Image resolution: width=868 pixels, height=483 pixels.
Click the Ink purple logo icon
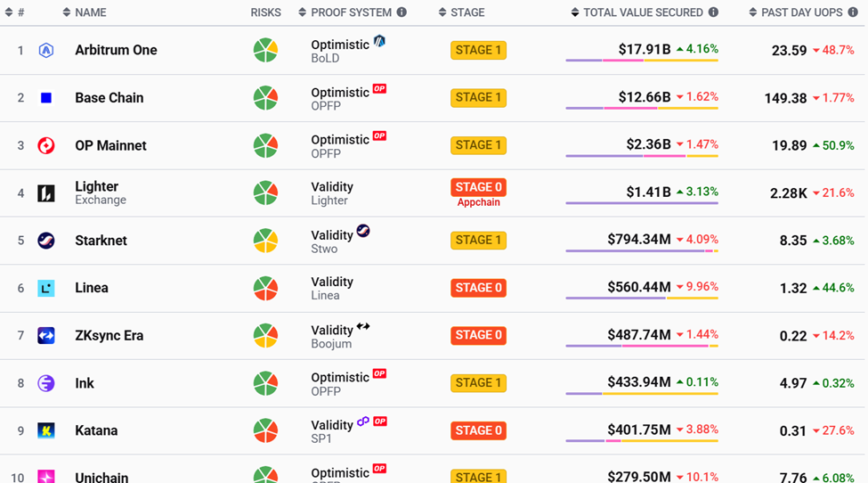click(x=46, y=383)
